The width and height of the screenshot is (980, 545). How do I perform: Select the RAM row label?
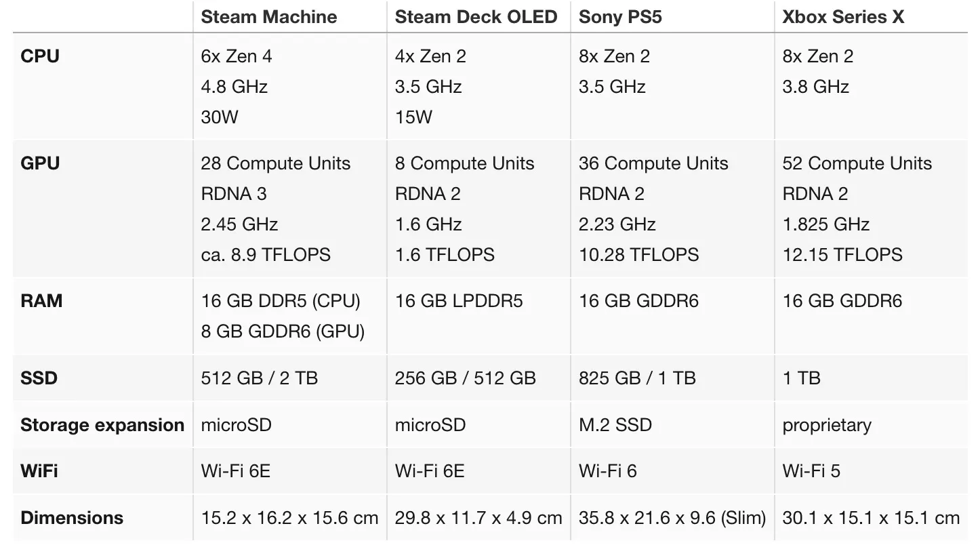[41, 301]
